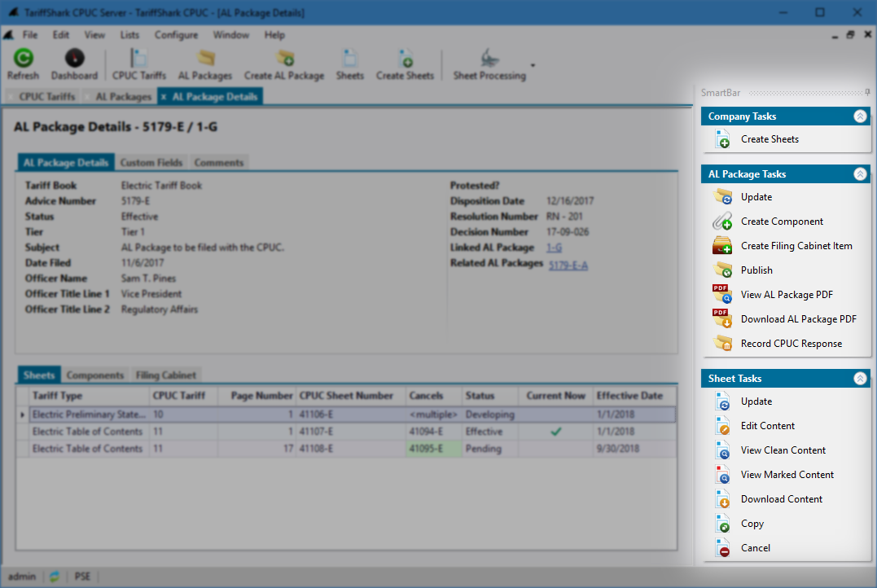
Task: Click the sync icon in the status bar
Action: coord(55,577)
